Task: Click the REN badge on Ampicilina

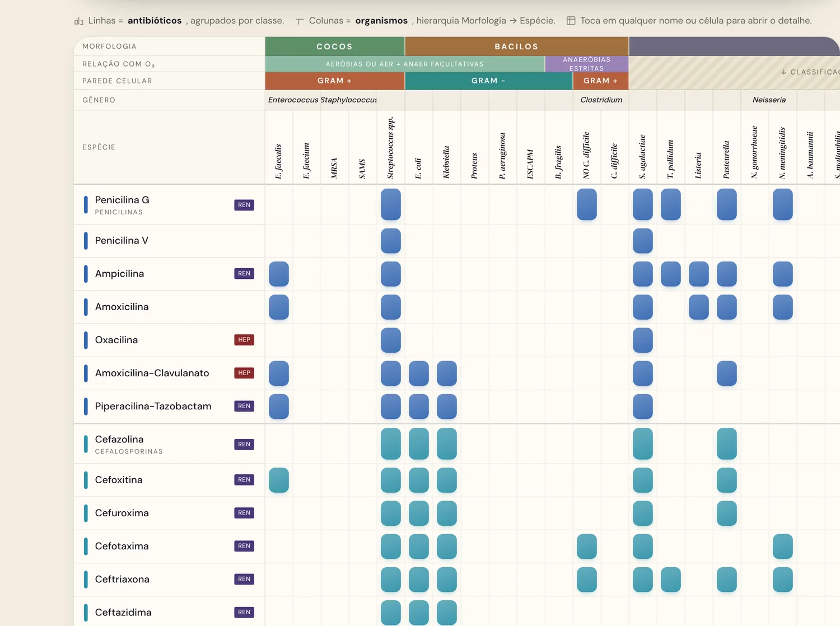Action: coord(244,274)
